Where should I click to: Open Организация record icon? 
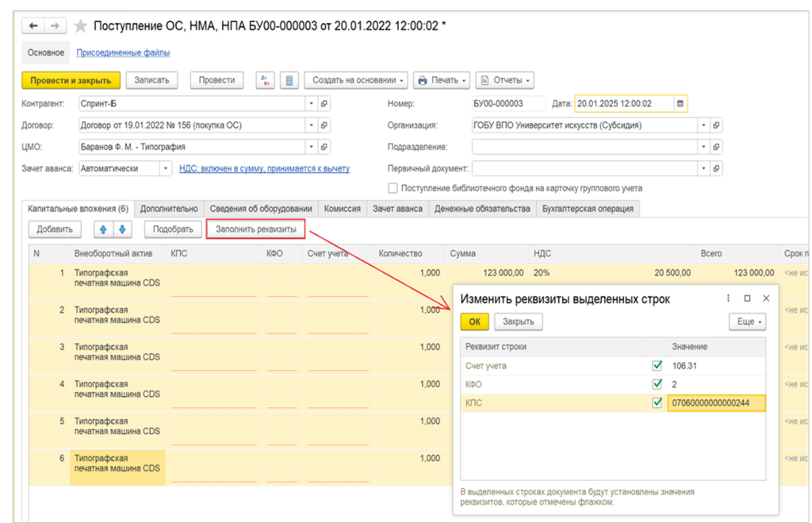(x=716, y=125)
